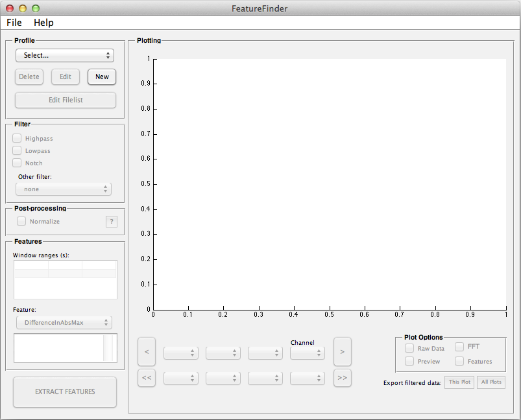Click the 'Channel' label above the dropdowns
The height and width of the screenshot is (420, 521).
pyautogui.click(x=302, y=343)
